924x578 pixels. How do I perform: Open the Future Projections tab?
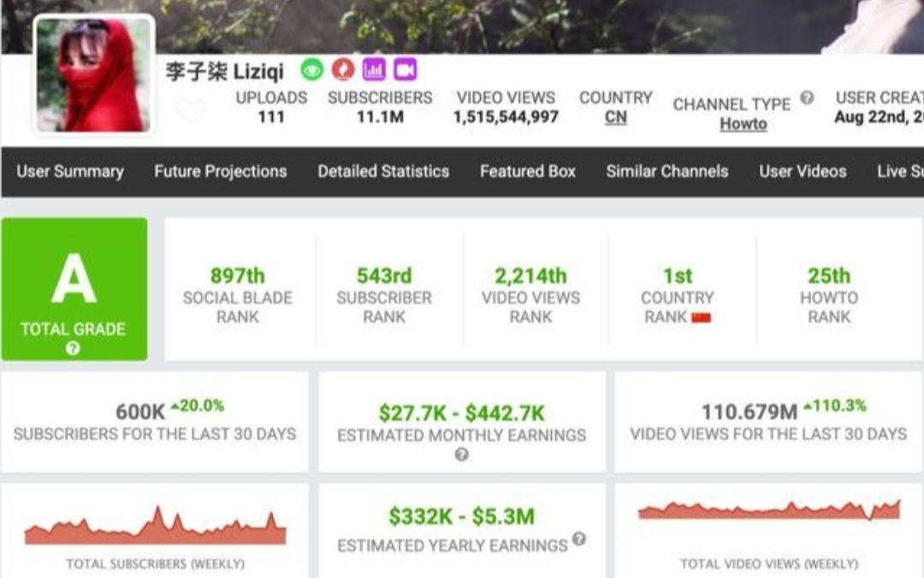[x=221, y=172]
